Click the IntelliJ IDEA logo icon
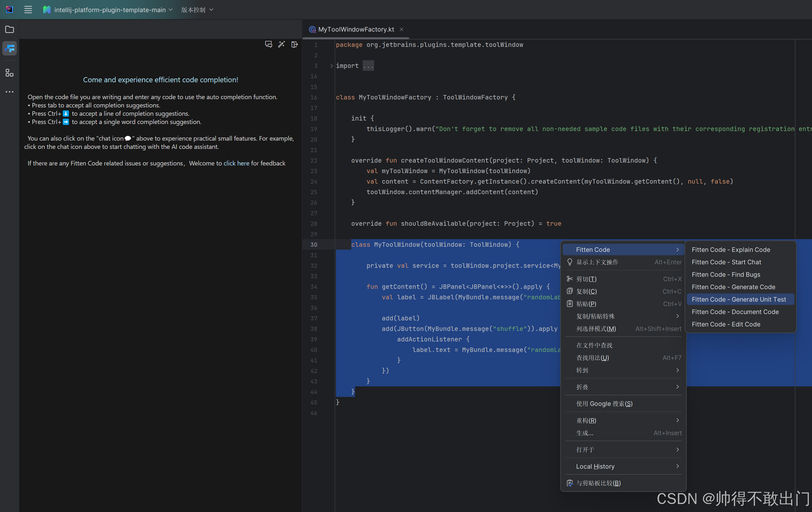This screenshot has width=812, height=512. 10,10
